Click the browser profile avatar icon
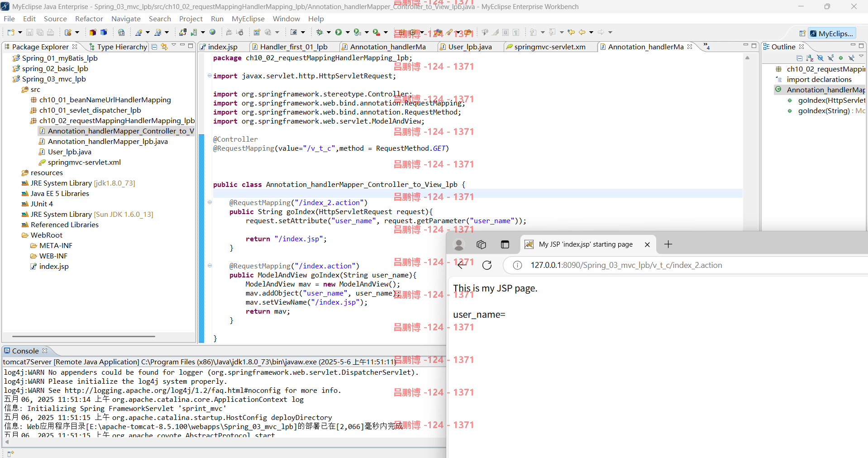Screen dimensions: 868x458 (459, 244)
